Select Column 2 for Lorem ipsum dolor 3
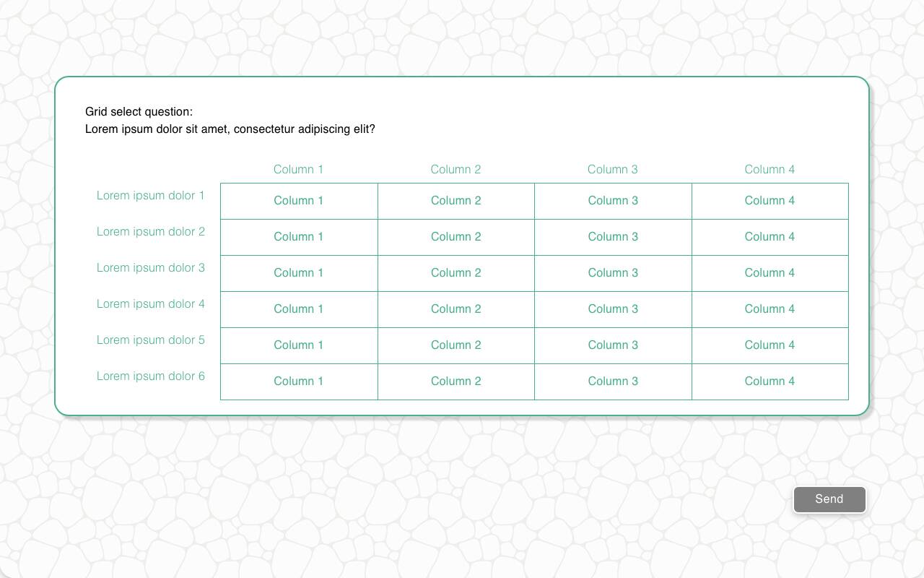Screen dimensions: 924x578 456,273
